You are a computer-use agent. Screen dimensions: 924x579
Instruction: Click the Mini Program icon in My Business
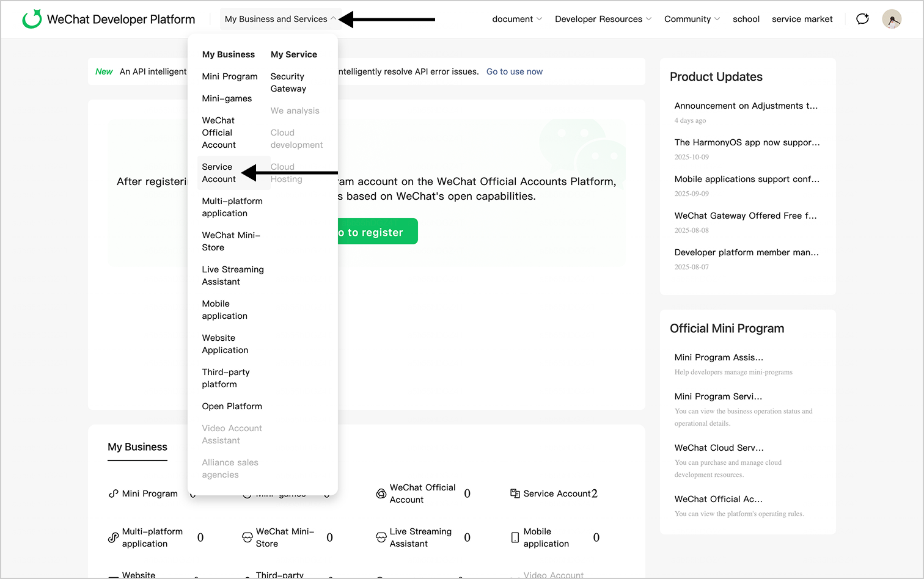[x=113, y=493]
